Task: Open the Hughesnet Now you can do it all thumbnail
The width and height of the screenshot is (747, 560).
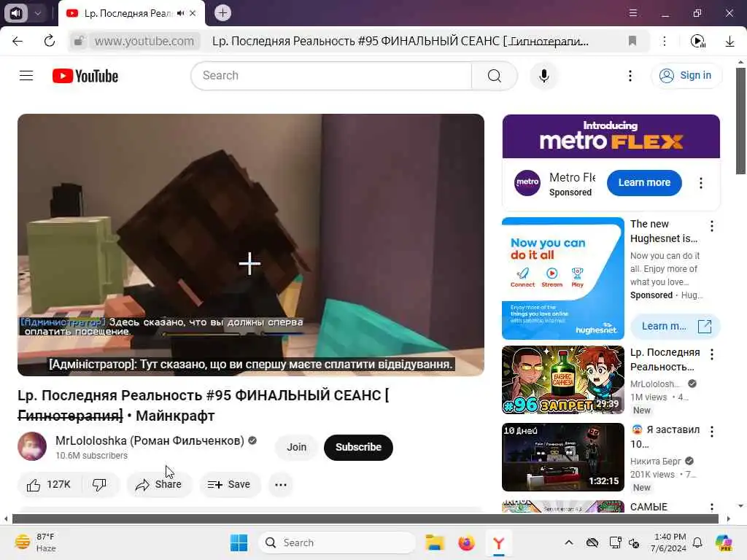Action: (563, 279)
